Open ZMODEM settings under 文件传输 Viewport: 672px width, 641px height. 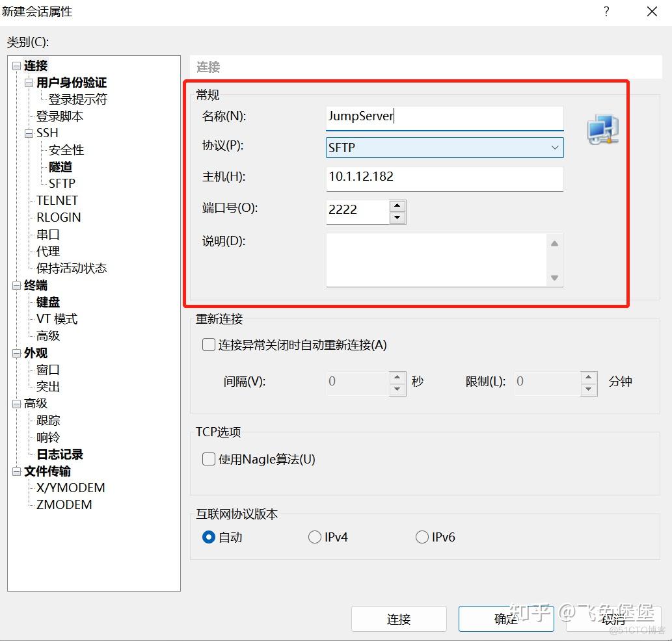tap(63, 504)
